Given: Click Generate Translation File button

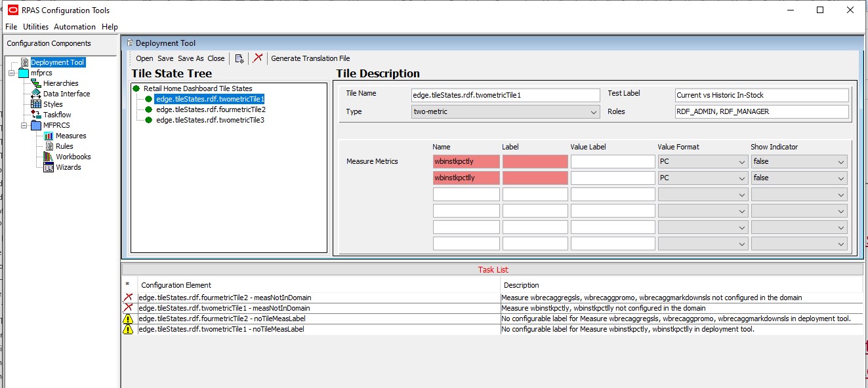Looking at the screenshot, I should [310, 58].
